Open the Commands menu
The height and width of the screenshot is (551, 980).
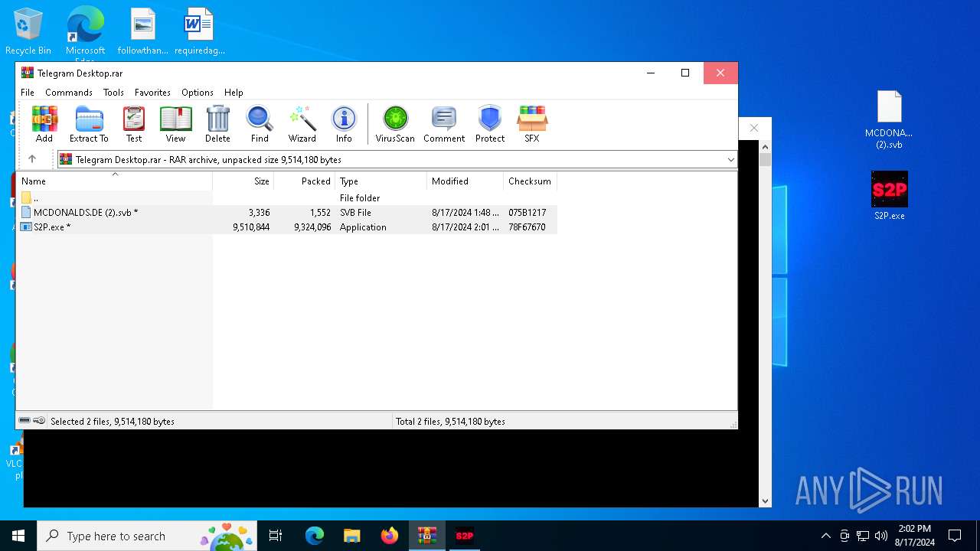[69, 92]
